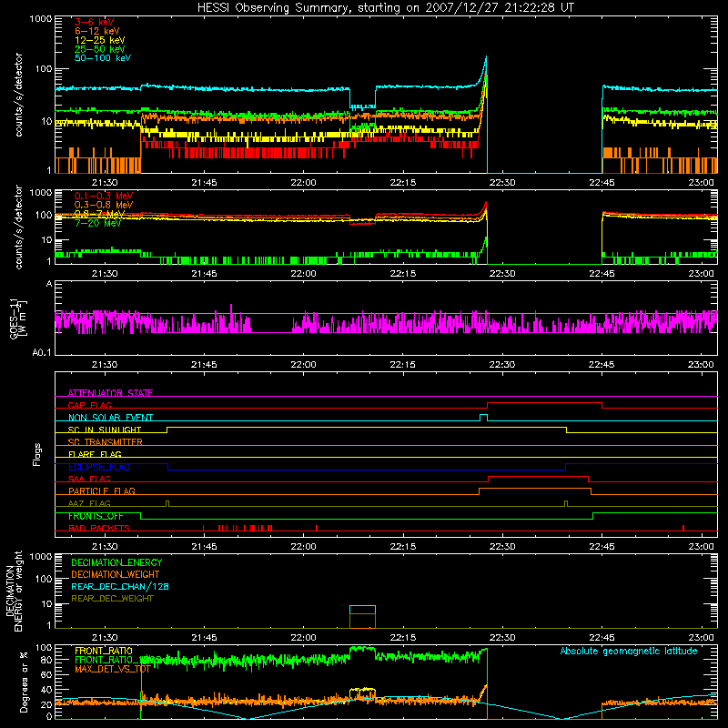Click the 23:00 tick label under the decimation panel
The height and width of the screenshot is (728, 728).
point(701,638)
